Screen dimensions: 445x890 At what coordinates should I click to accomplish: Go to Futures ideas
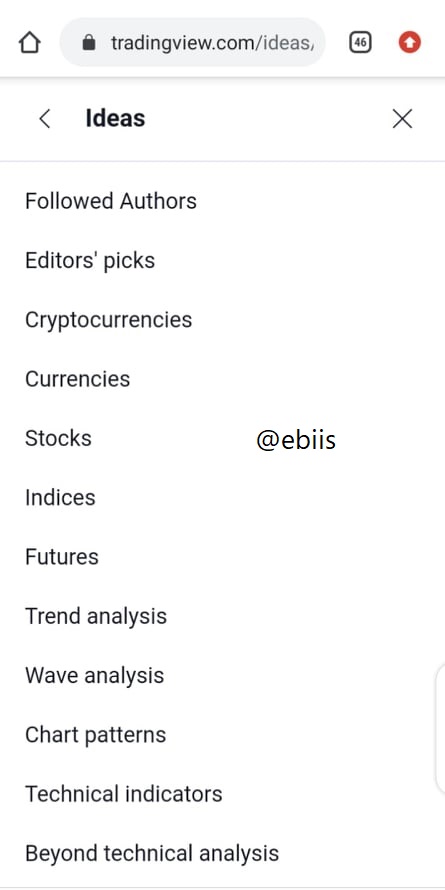tap(61, 557)
